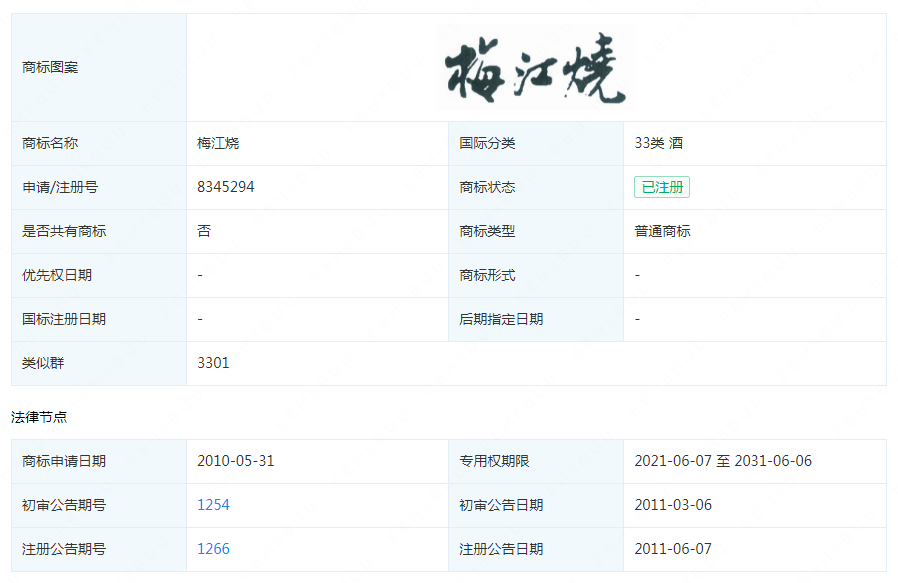Click the 商标申请日期 label
The height and width of the screenshot is (583, 898).
[x=64, y=461]
